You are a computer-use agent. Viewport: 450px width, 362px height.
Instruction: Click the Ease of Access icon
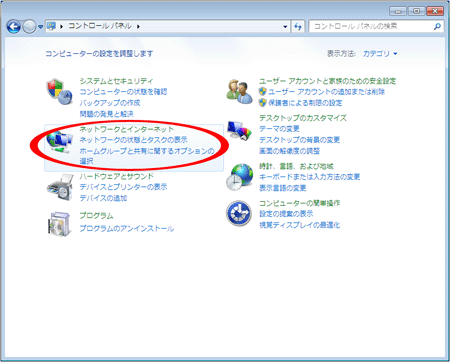(x=239, y=213)
